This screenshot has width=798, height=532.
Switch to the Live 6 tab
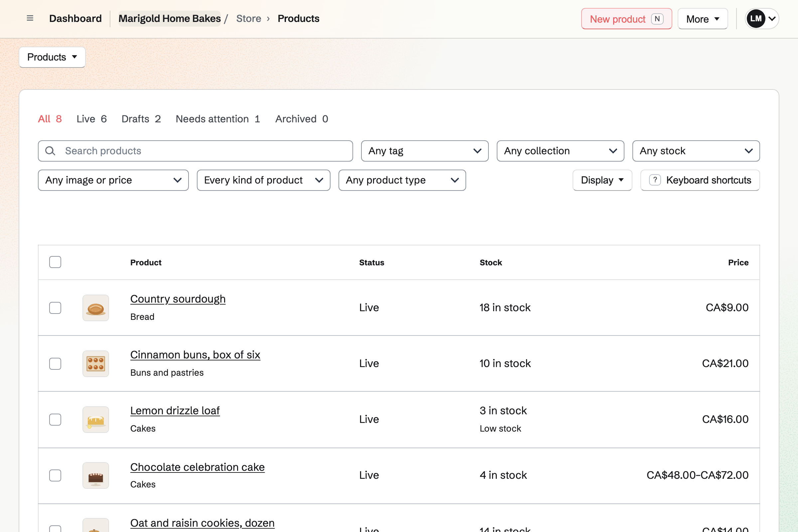point(92,119)
